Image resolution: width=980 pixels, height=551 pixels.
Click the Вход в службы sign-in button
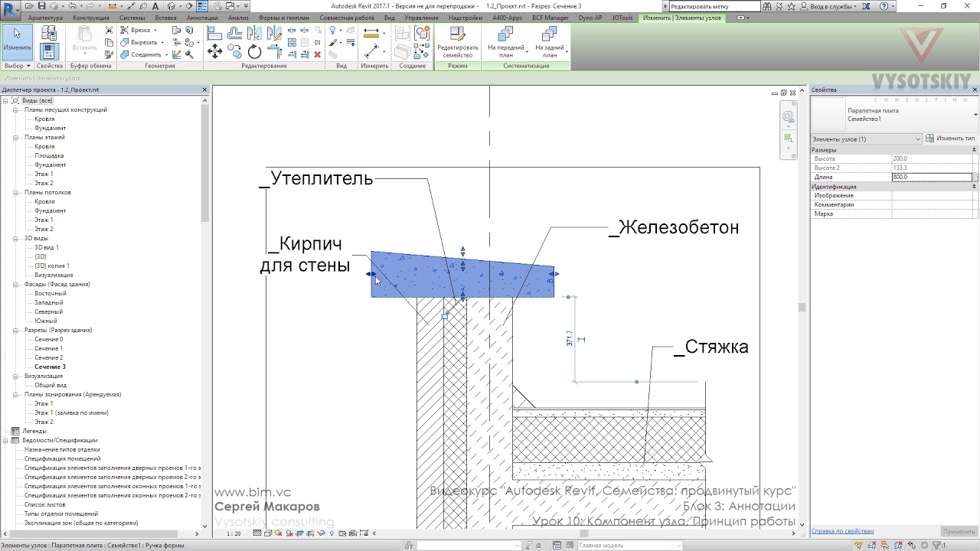click(x=828, y=6)
